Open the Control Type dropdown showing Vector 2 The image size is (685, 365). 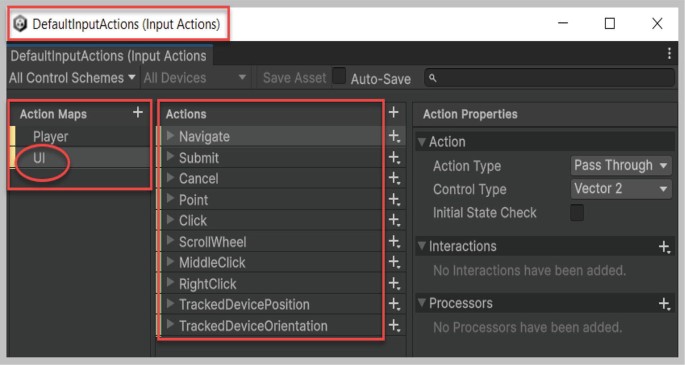[621, 189]
